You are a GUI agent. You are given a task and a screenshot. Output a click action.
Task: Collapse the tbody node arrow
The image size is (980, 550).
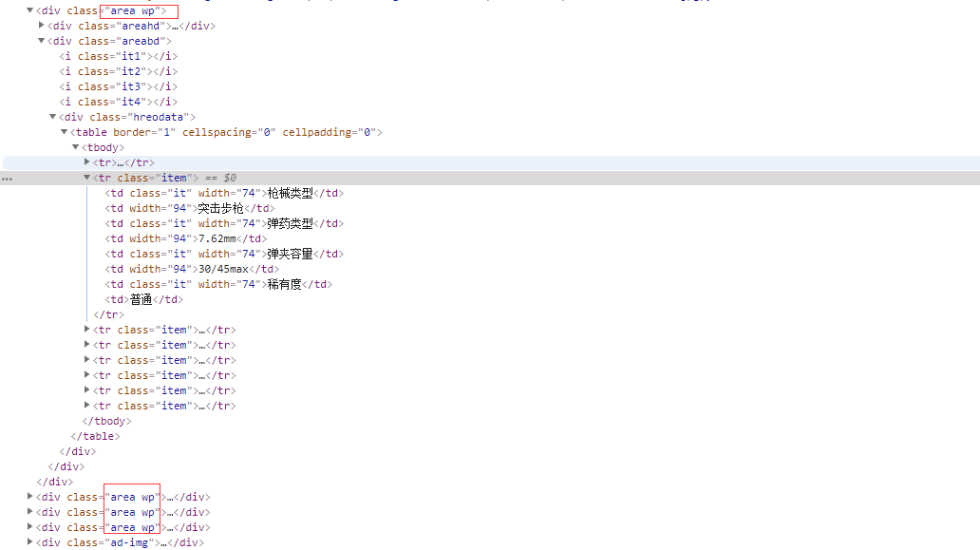pyautogui.click(x=75, y=147)
